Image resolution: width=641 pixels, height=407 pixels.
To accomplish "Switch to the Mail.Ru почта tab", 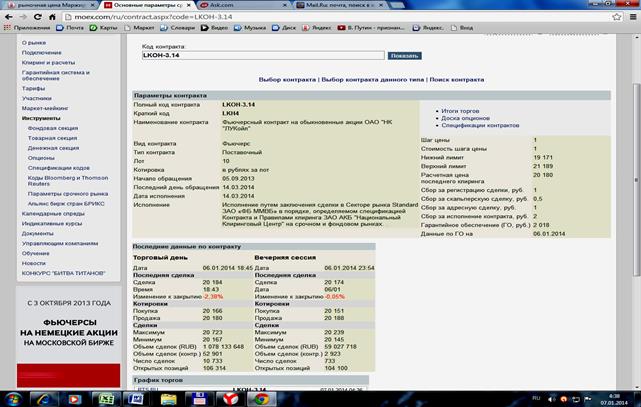I will [x=337, y=5].
